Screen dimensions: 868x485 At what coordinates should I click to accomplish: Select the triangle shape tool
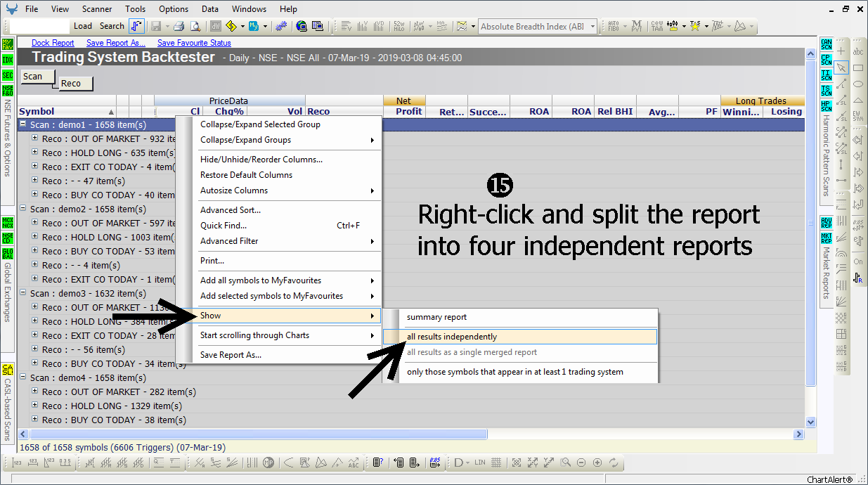pos(858,100)
